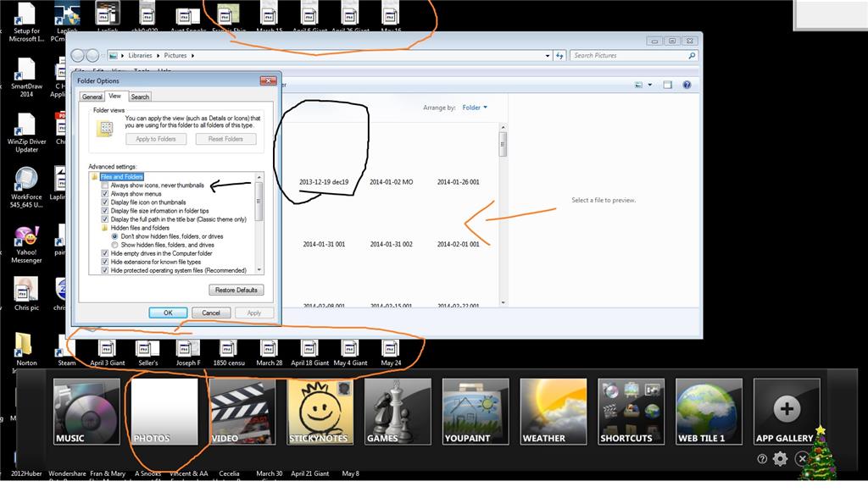Select the 1850 censu desktop file
This screenshot has height=498, width=868.
point(229,353)
